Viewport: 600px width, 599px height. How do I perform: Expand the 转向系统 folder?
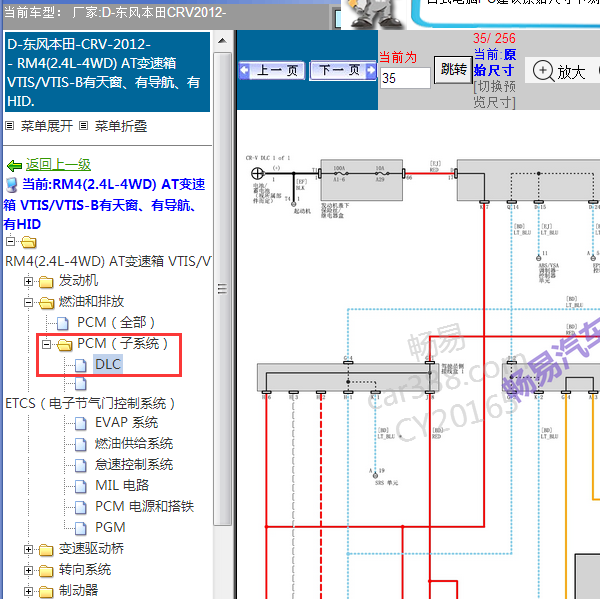28,571
